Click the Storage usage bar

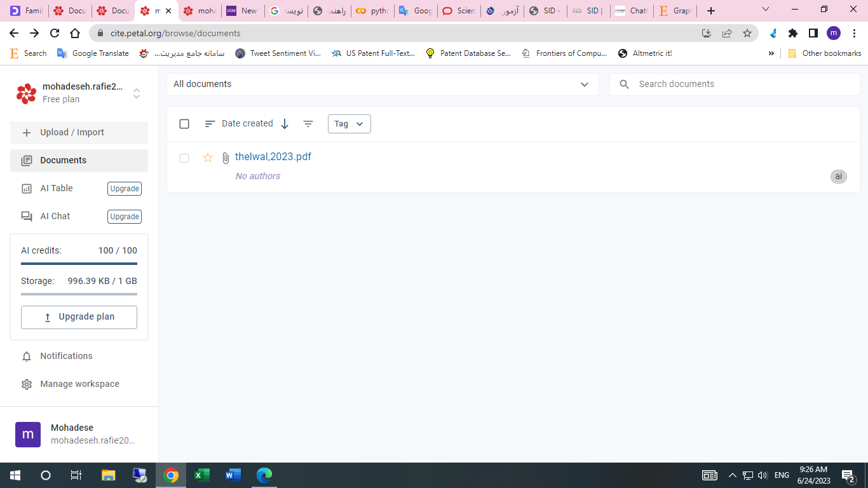pos(79,294)
